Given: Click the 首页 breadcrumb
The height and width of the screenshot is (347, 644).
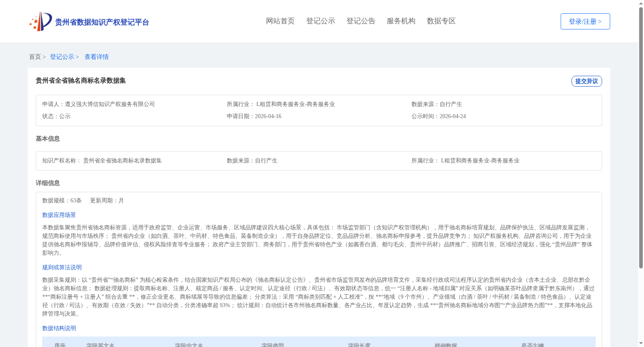Looking at the screenshot, I should pyautogui.click(x=35, y=57).
